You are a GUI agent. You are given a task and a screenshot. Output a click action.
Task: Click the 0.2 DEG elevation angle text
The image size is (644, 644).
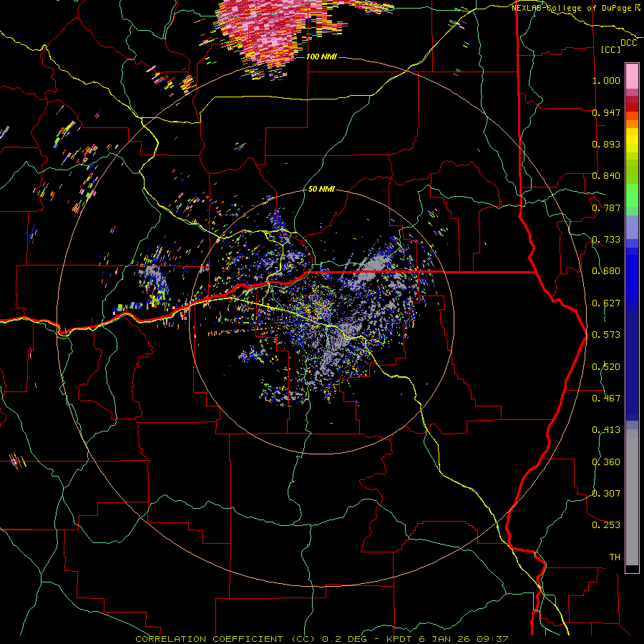[344, 639]
